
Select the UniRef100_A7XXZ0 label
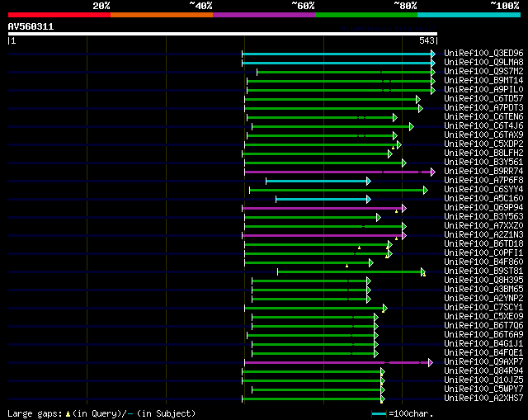tap(483, 226)
